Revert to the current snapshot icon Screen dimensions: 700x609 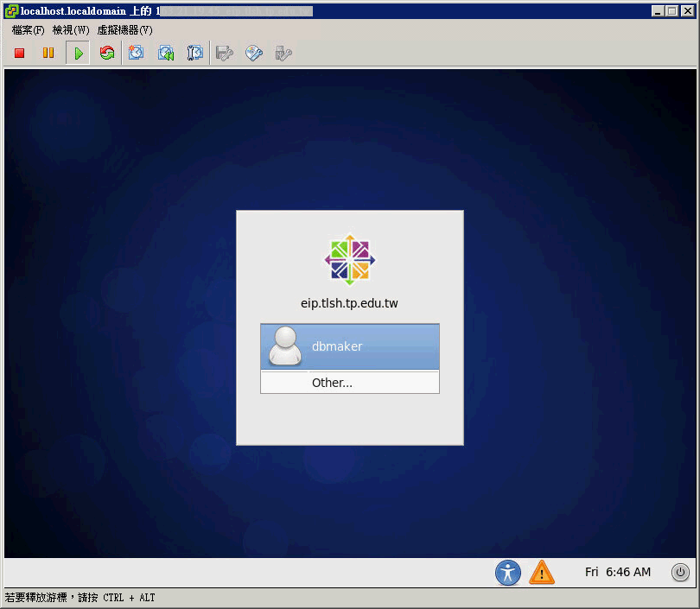pos(166,53)
